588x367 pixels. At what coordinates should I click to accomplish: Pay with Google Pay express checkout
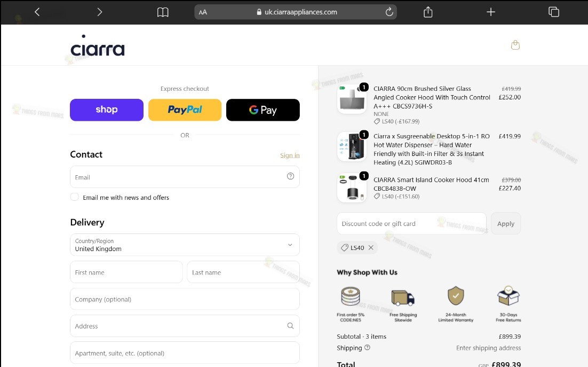click(263, 110)
